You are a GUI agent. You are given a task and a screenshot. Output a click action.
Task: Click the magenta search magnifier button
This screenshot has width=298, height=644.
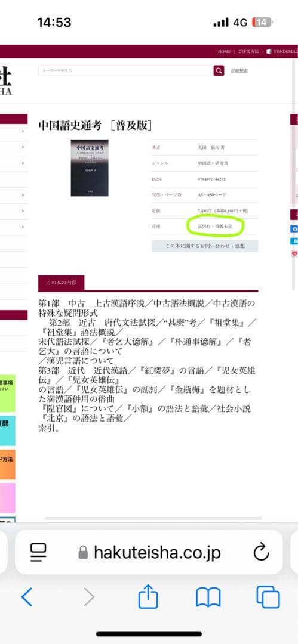pos(219,70)
